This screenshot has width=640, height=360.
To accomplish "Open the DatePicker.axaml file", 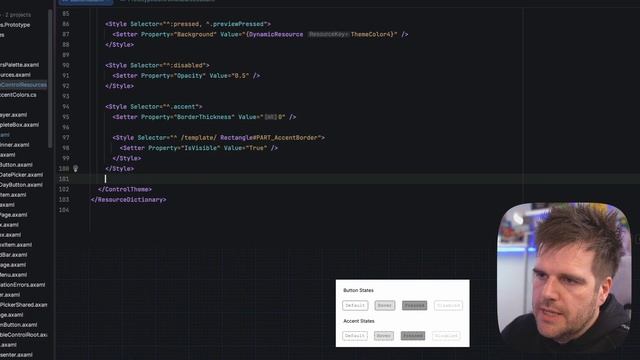I will click(x=21, y=175).
